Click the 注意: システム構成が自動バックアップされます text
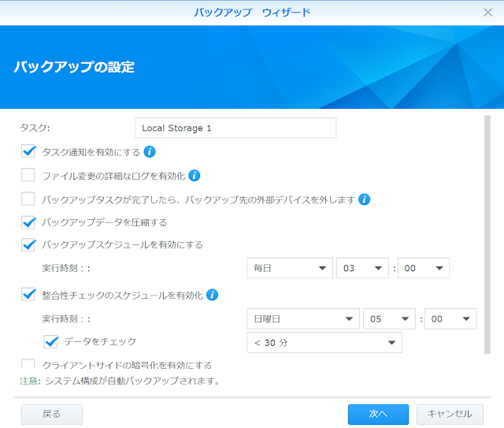 (x=120, y=381)
